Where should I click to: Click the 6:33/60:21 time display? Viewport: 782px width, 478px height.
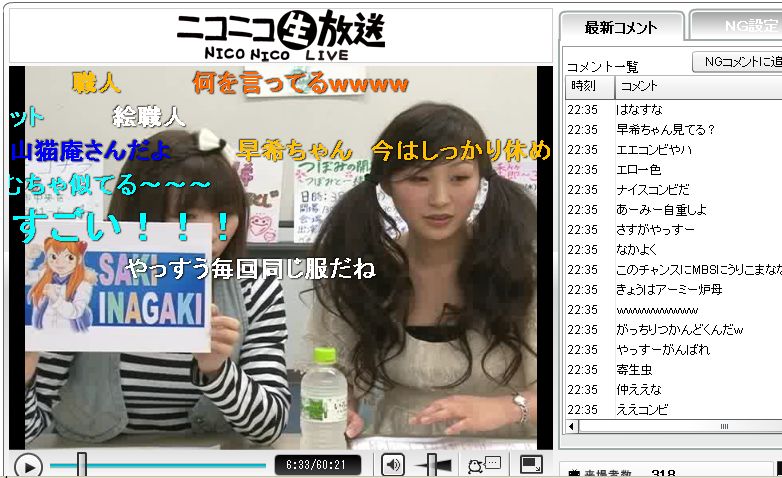(316, 465)
